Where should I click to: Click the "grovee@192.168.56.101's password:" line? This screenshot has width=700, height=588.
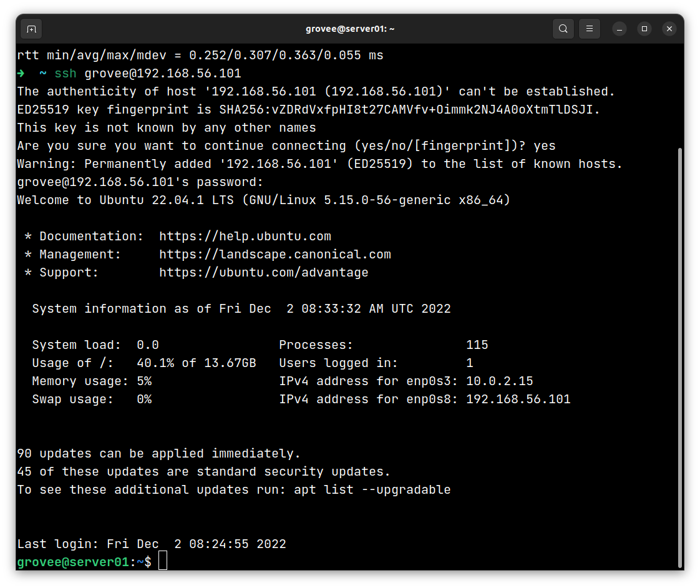[x=140, y=182]
